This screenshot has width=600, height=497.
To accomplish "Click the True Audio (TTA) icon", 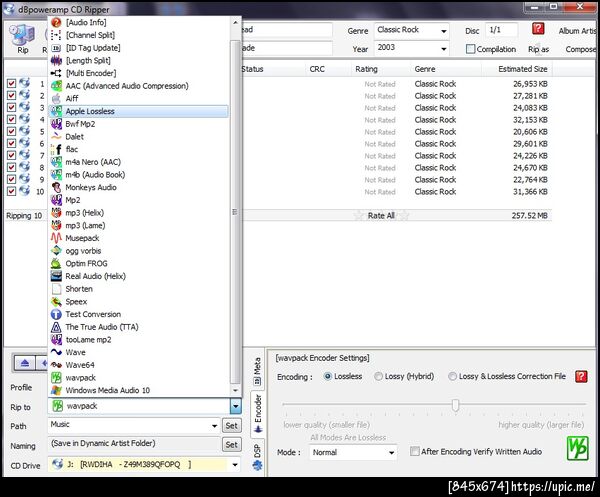I will (x=56, y=327).
